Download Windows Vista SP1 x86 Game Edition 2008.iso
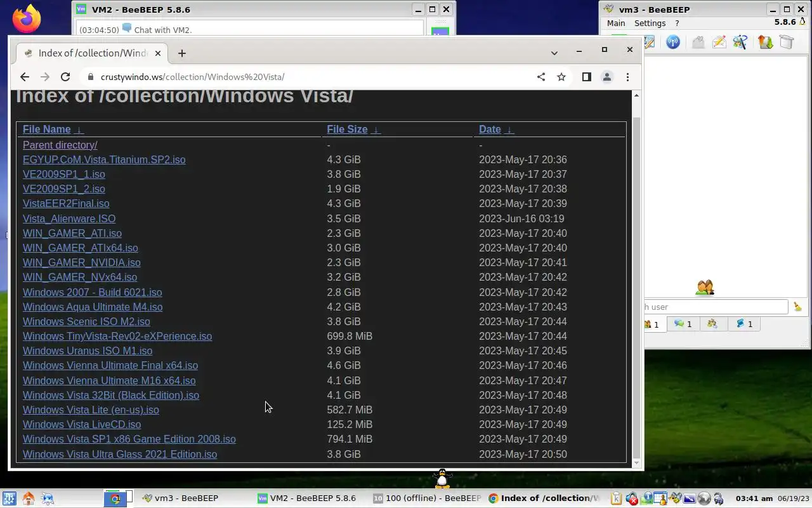The height and width of the screenshot is (508, 812). click(129, 439)
